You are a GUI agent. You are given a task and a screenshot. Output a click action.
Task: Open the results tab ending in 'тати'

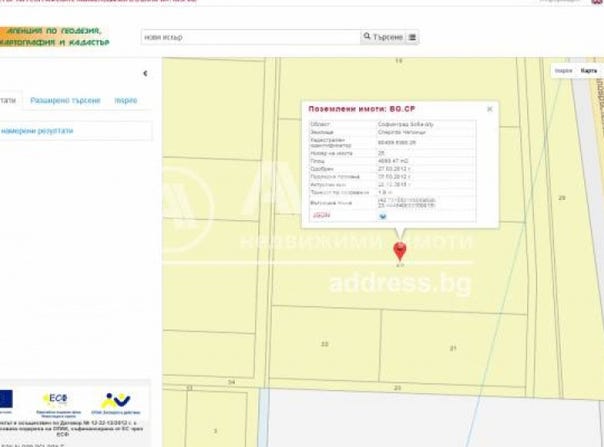coord(8,101)
